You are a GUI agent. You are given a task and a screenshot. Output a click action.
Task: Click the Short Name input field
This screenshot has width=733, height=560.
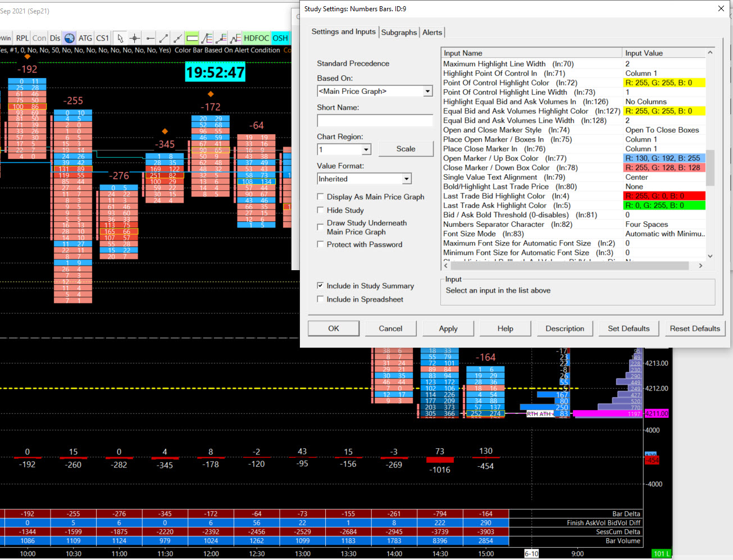coord(375,120)
